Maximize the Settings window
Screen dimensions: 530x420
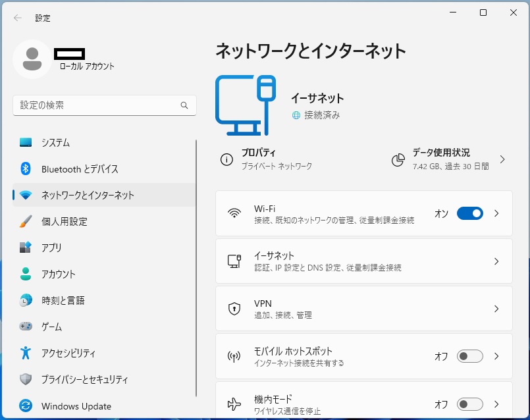483,13
